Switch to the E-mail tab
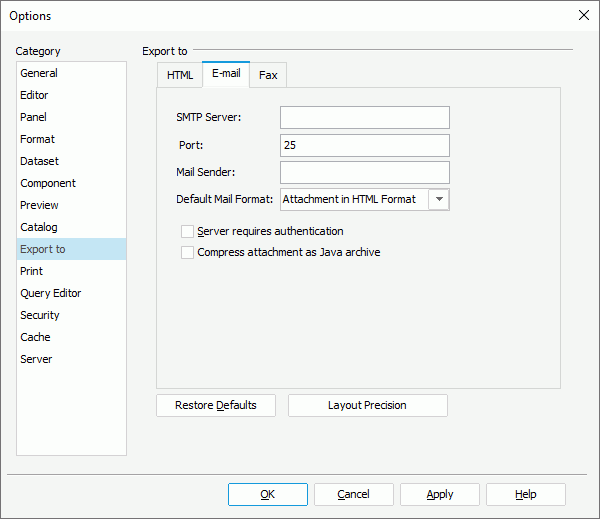Image resolution: width=600 pixels, height=519 pixels. [226, 74]
